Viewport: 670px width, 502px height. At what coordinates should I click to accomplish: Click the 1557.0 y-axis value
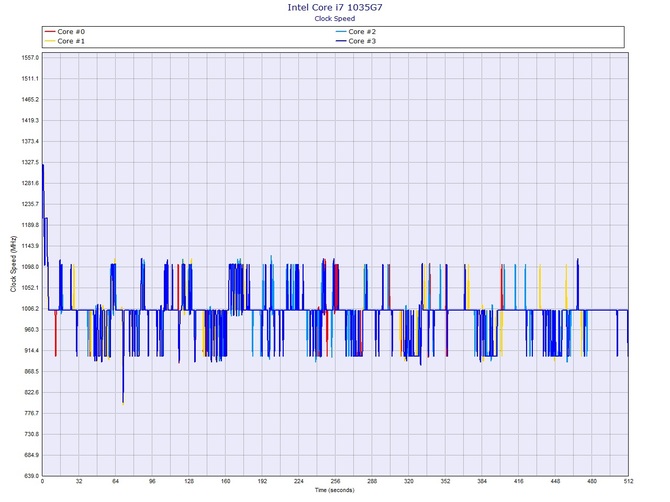[30, 58]
